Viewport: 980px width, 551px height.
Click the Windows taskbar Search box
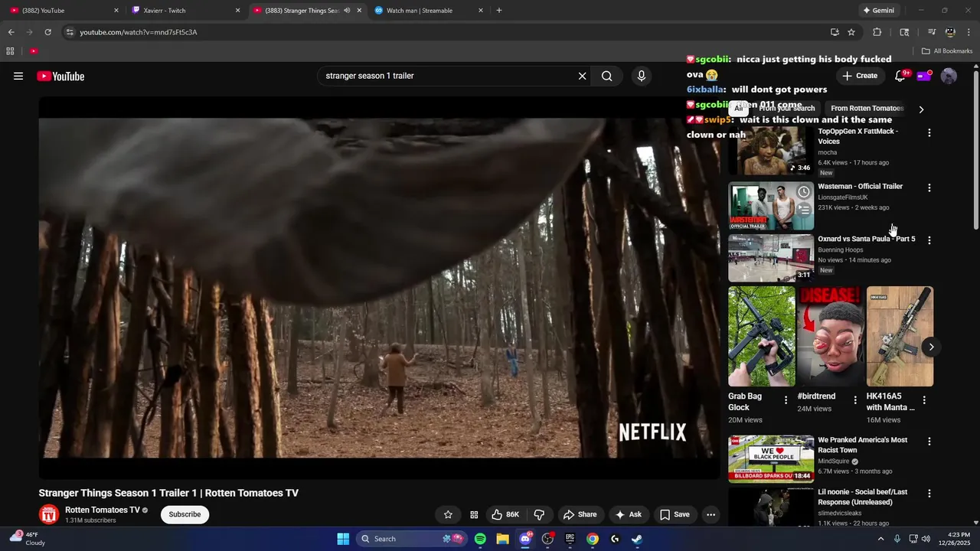(410, 539)
